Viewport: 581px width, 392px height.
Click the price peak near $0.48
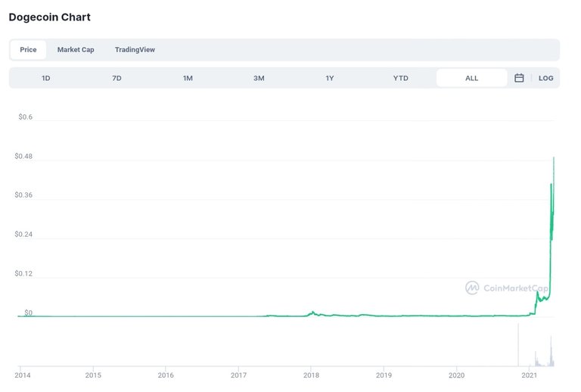point(554,157)
